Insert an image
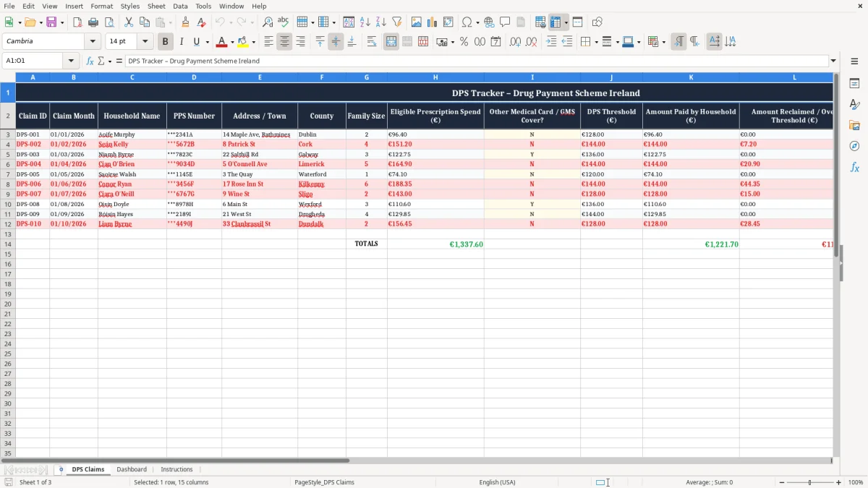Screen dimensions: 868x488 pyautogui.click(x=417, y=22)
